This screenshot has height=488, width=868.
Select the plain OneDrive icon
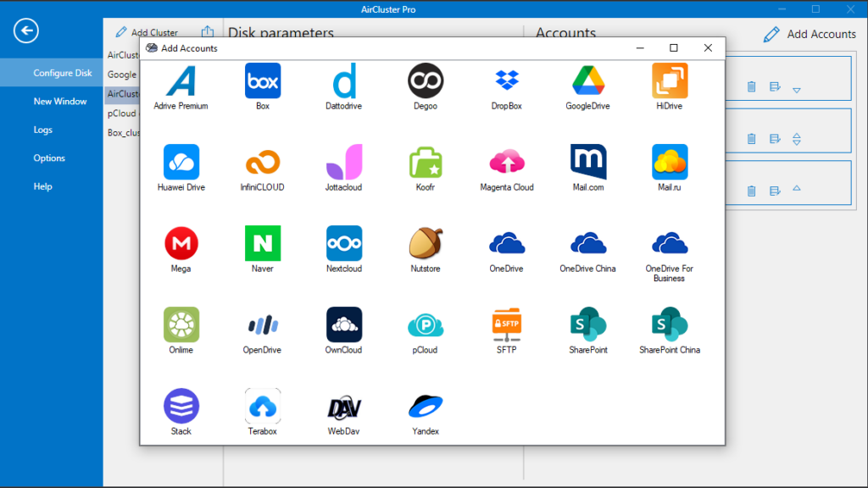[507, 243]
